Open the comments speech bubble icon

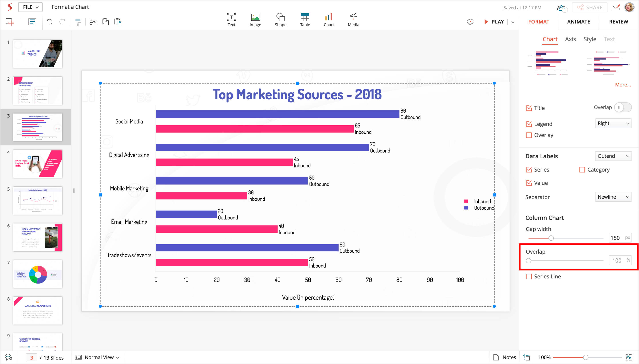click(8, 357)
